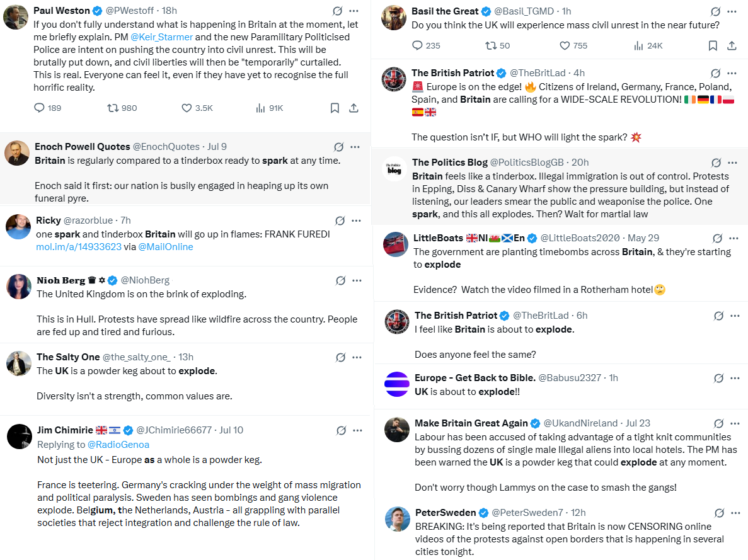This screenshot has height=560, width=748.
Task: Share Basil the Great's tweet
Action: (732, 45)
